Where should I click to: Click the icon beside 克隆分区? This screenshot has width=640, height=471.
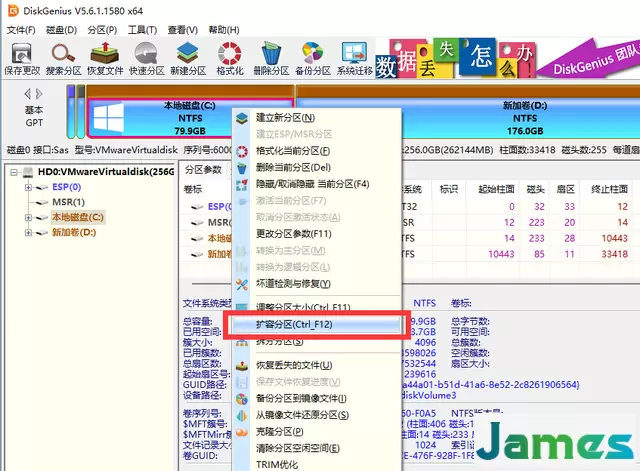[x=242, y=432]
